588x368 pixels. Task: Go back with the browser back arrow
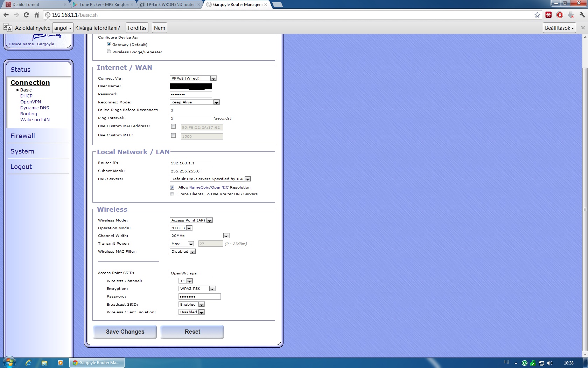[x=6, y=15]
